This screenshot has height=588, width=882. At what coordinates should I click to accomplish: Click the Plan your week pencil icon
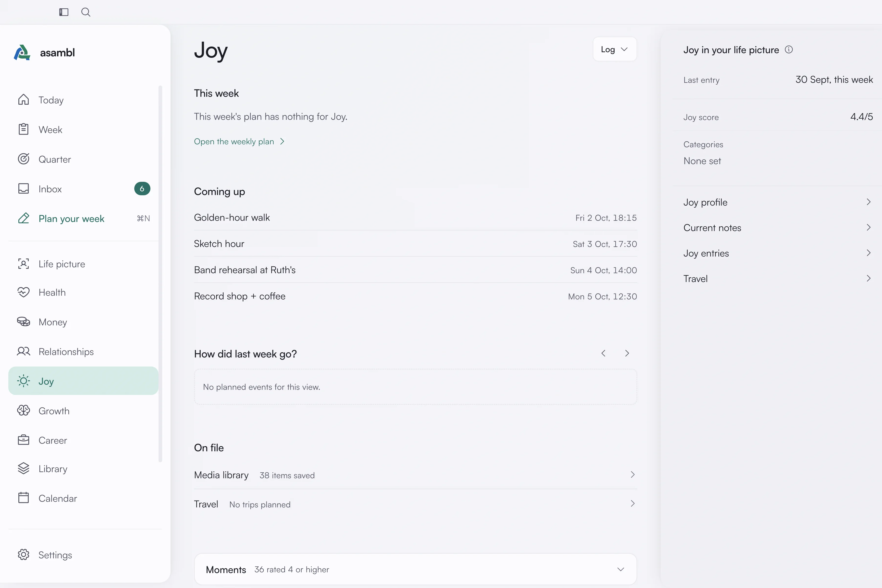pyautogui.click(x=24, y=218)
